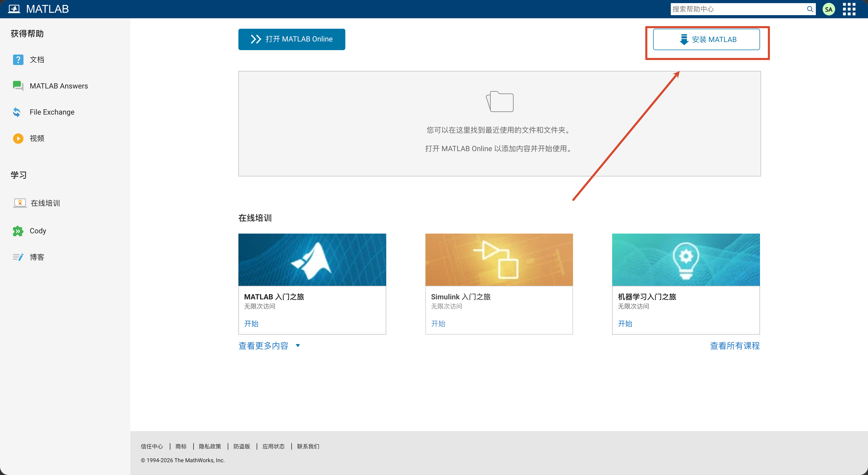Click the MATLAB logo icon in header
This screenshot has width=868, height=475.
point(14,9)
